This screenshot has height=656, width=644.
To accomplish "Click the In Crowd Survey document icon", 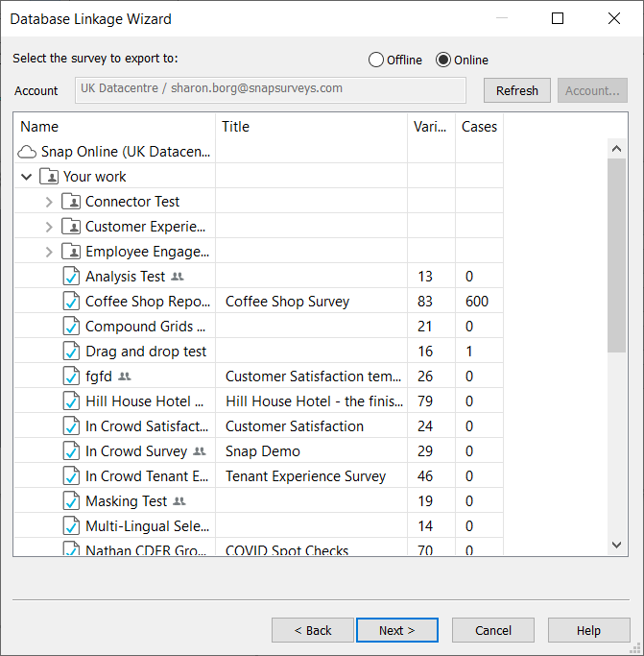I will pyautogui.click(x=71, y=451).
